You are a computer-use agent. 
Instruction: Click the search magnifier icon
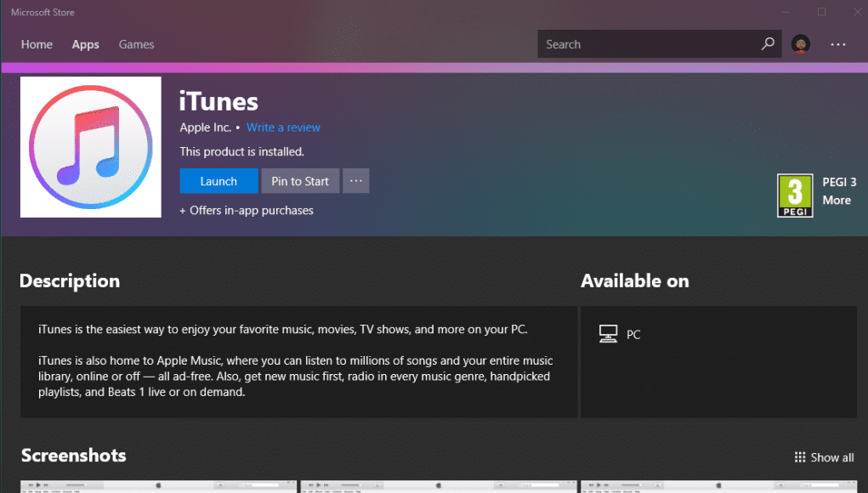(x=768, y=43)
